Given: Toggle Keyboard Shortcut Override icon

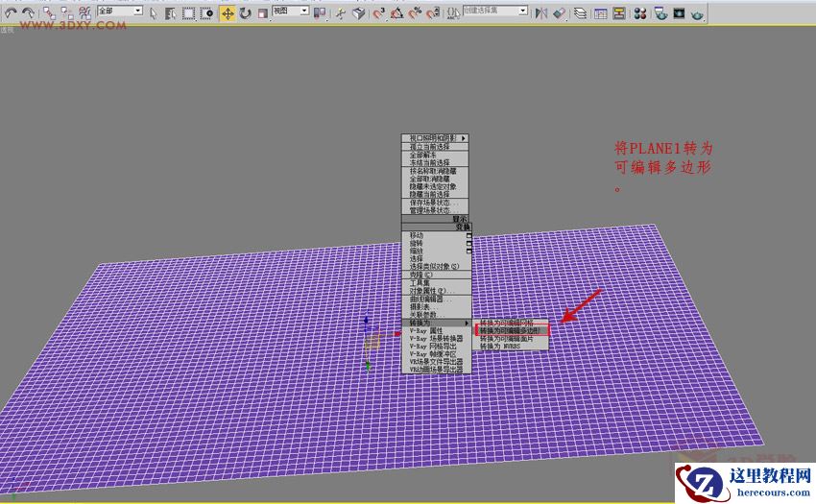Looking at the screenshot, I should [359, 13].
